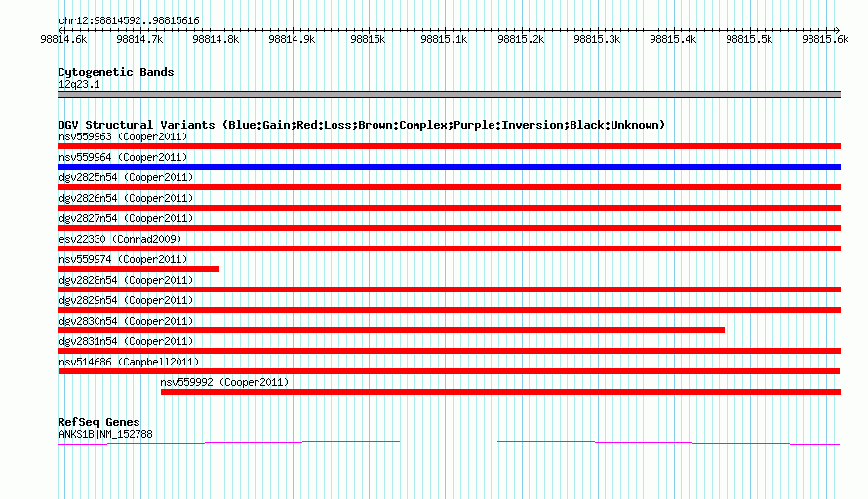The image size is (868, 499).
Task: Click the red bar of dgv2829n54
Action: (x=449, y=310)
